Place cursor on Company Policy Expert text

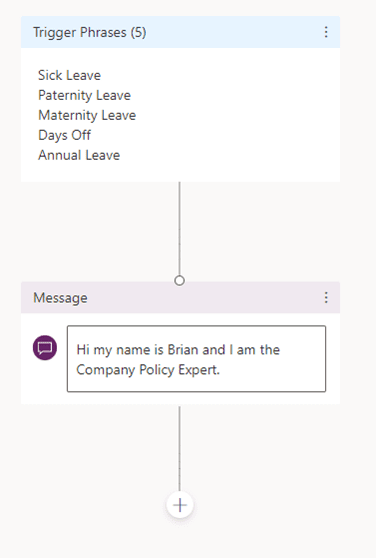point(148,370)
